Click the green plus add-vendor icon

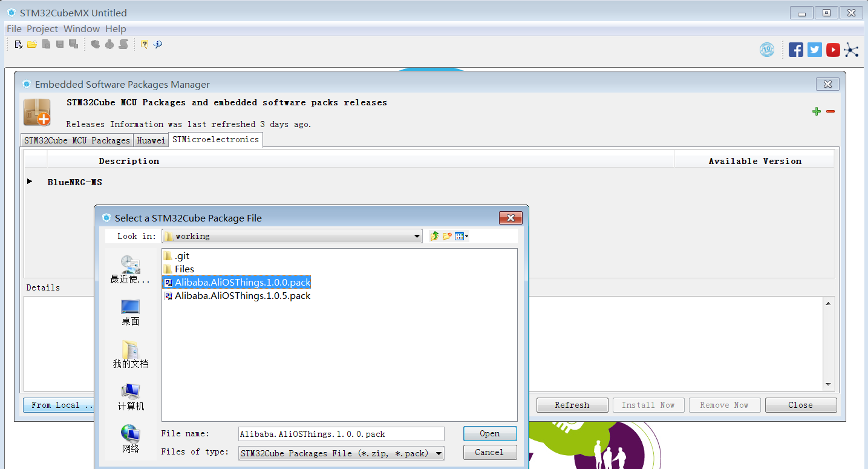point(817,111)
